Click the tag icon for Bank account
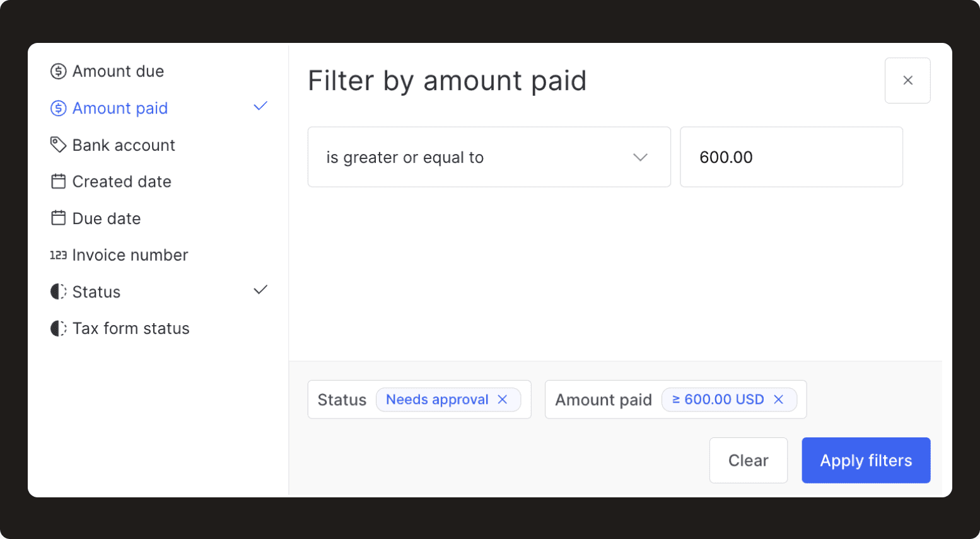 click(x=58, y=145)
